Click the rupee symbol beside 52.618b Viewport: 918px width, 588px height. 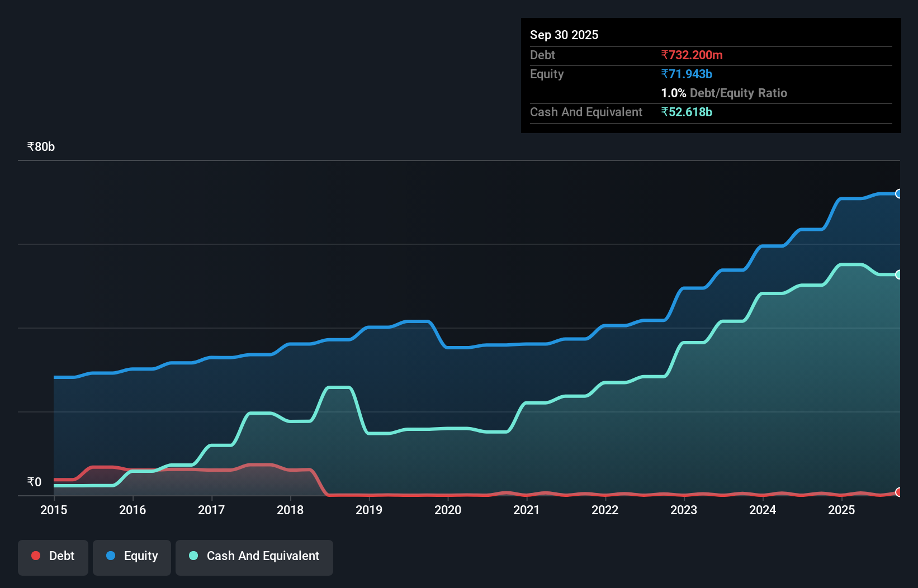tap(664, 112)
